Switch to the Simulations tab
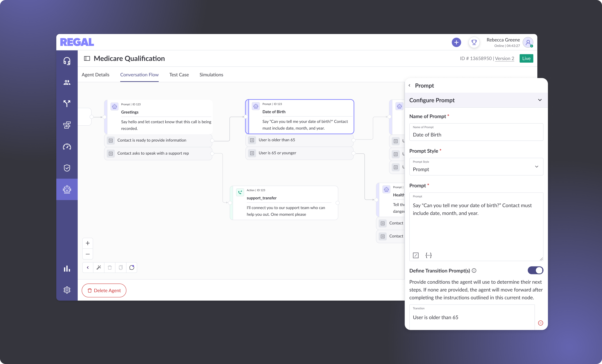Image resolution: width=602 pixels, height=364 pixels. point(211,75)
